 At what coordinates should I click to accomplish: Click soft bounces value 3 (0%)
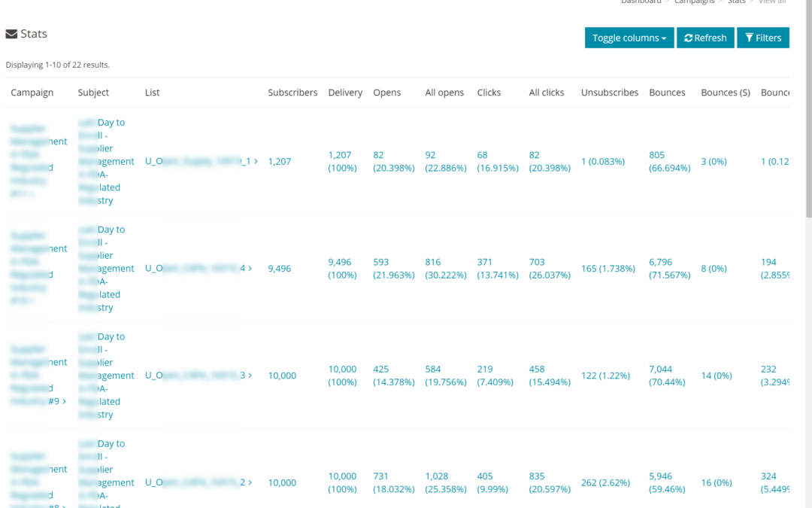coord(714,161)
